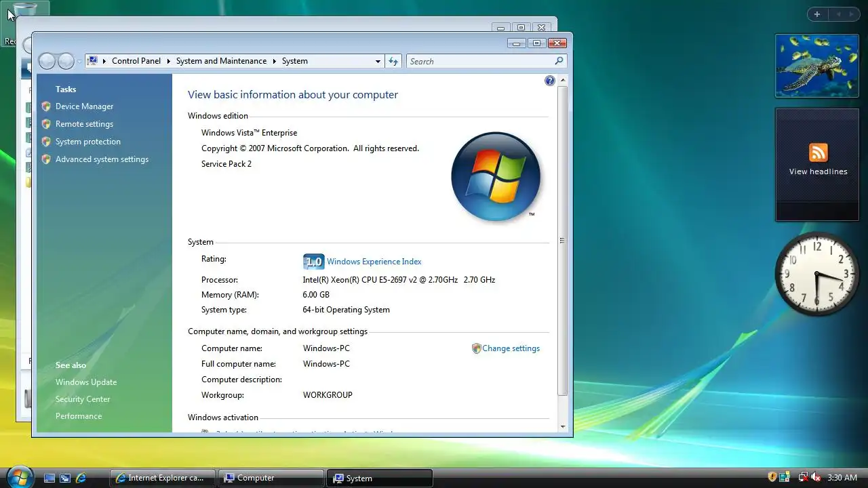This screenshot has width=868, height=488.
Task: Open Performance under See also
Action: tap(79, 416)
